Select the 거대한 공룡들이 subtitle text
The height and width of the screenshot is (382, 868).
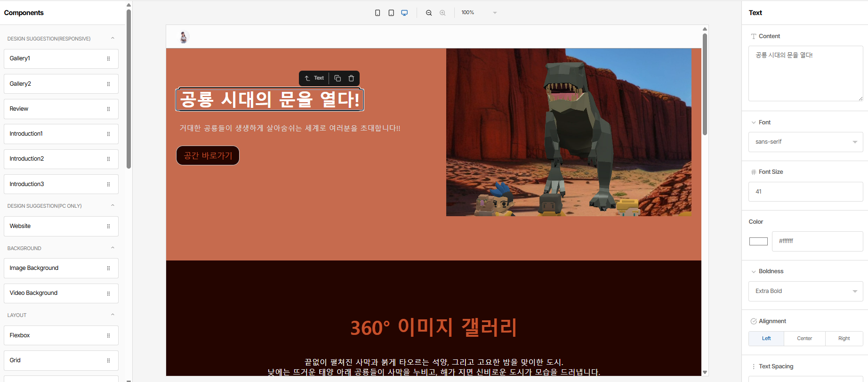point(290,128)
